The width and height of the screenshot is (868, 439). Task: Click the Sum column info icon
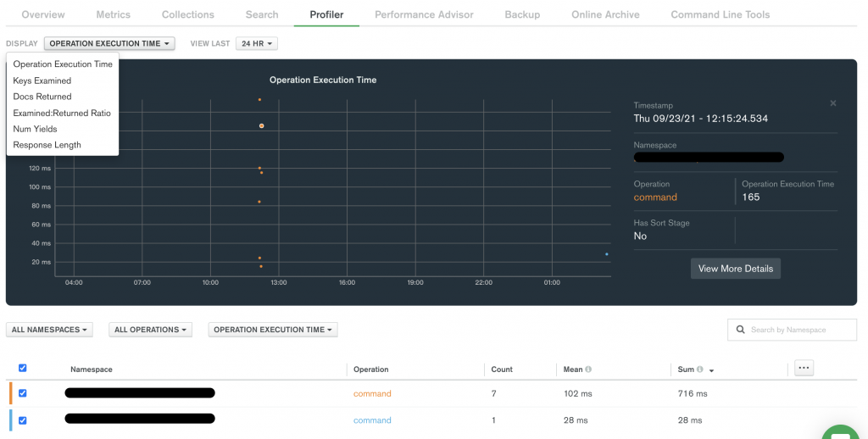699,370
